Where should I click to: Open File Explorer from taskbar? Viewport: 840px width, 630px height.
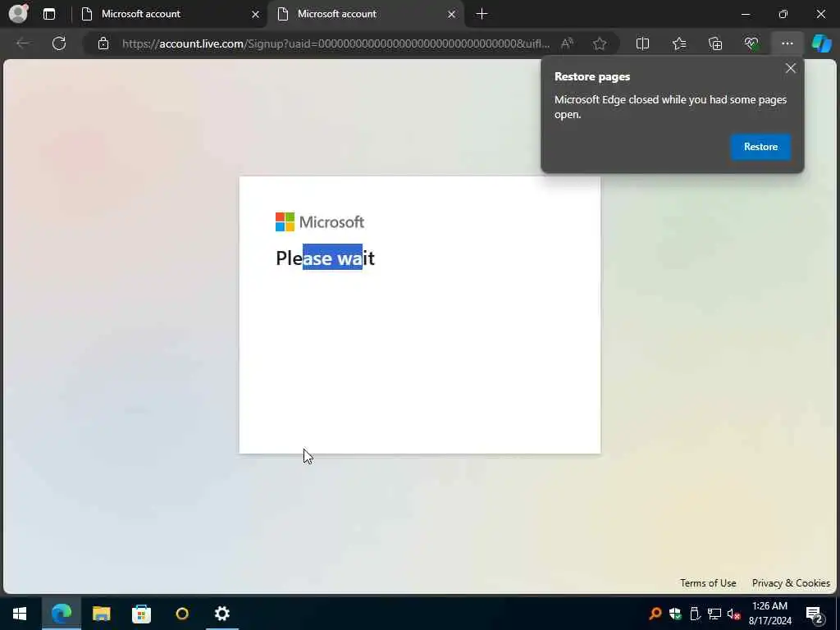click(101, 614)
